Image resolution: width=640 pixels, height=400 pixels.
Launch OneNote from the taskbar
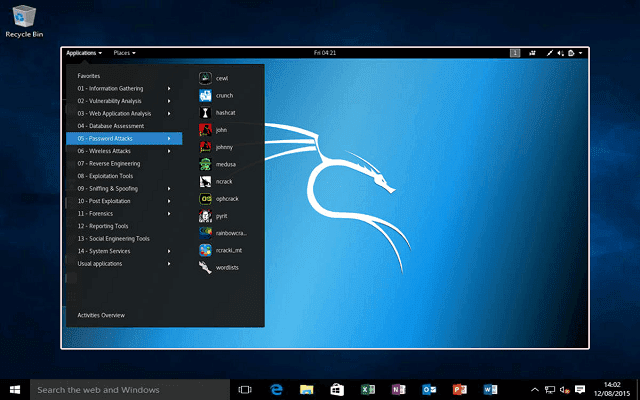coord(398,390)
